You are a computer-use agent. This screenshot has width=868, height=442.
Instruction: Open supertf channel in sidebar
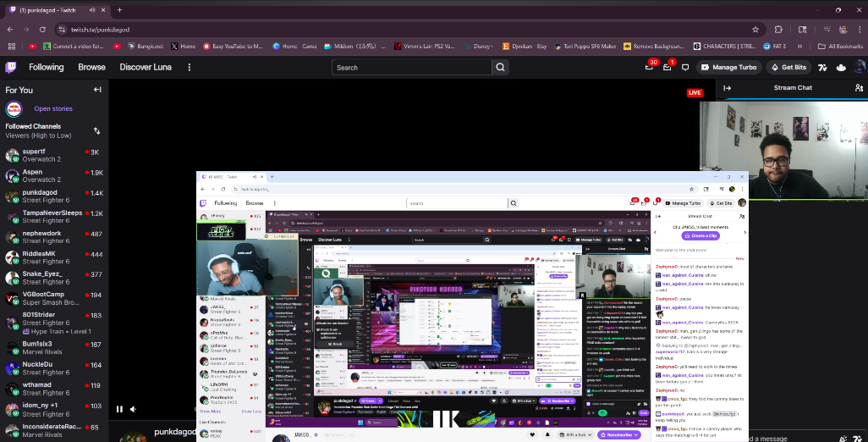click(x=54, y=155)
